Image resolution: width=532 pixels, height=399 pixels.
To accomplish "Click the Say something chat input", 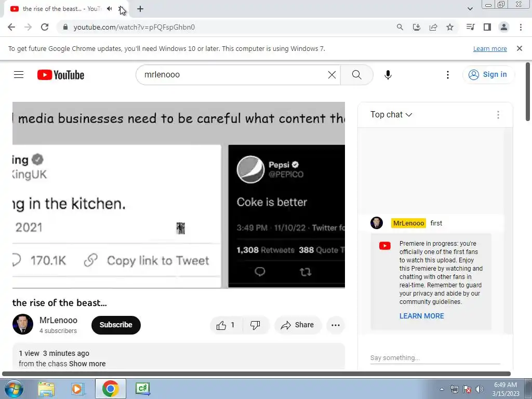I will point(435,357).
